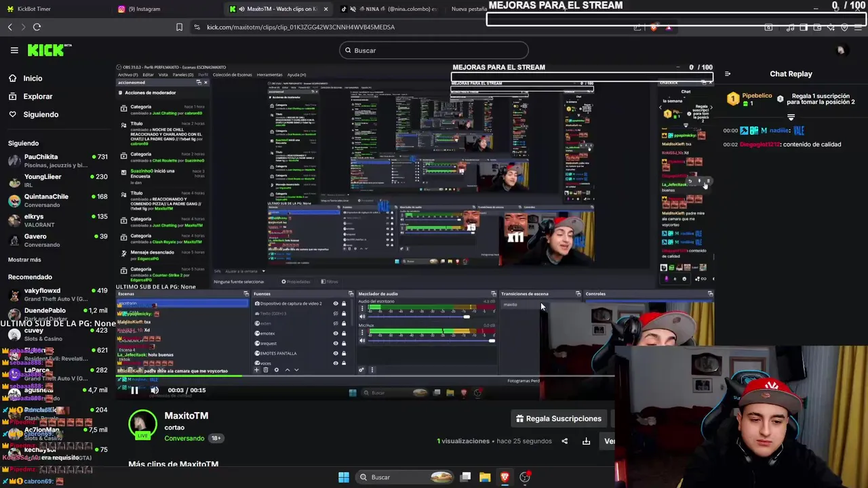Open Windows Start menu
868x488 pixels.
(344, 477)
